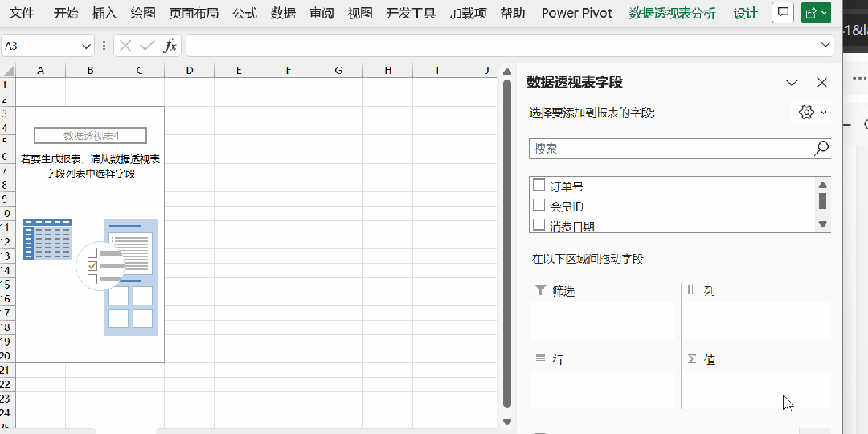The height and width of the screenshot is (434, 868).
Task: Open the 绘图 ribbon tab
Action: click(x=143, y=14)
